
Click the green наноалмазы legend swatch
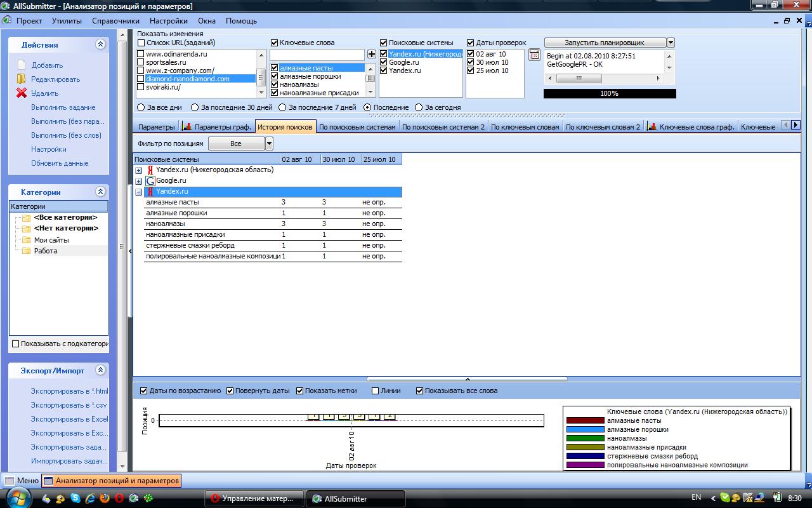[585, 438]
